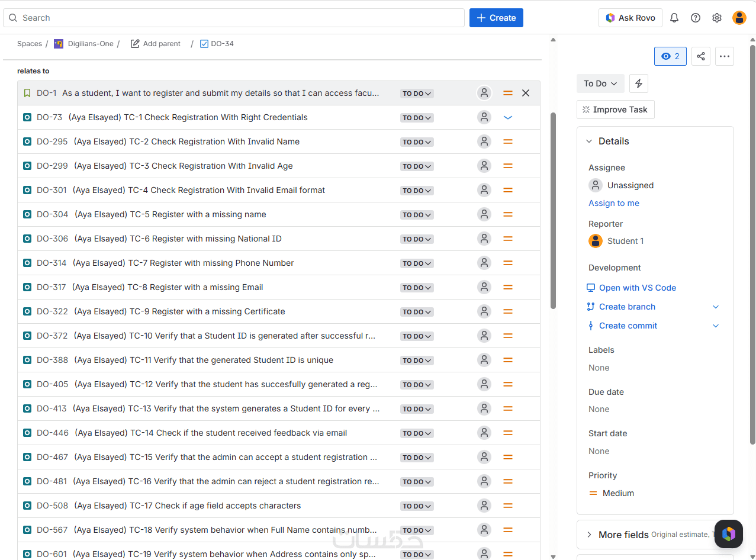
Task: Expand the More fields section
Action: pos(589,535)
